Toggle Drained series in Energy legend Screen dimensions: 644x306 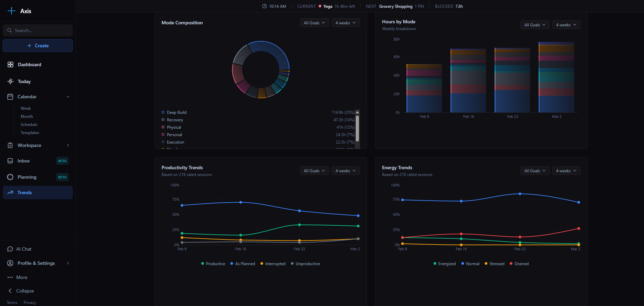tap(519, 264)
